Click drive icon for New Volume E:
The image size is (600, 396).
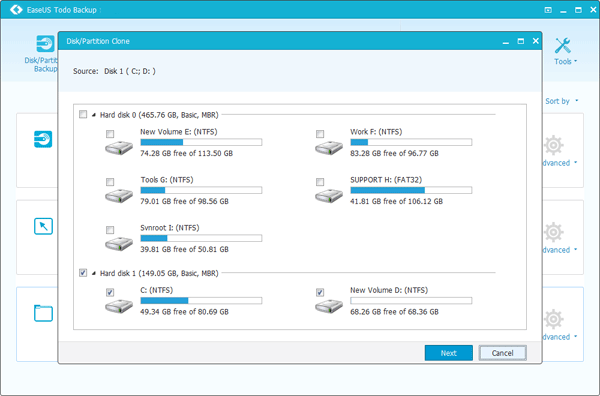(119, 148)
